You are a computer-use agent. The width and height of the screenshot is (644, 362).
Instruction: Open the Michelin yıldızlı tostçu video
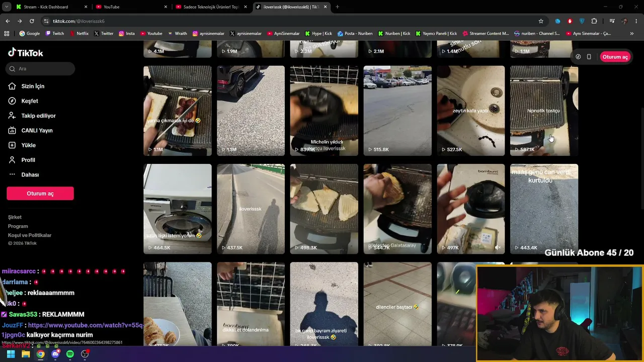324,111
